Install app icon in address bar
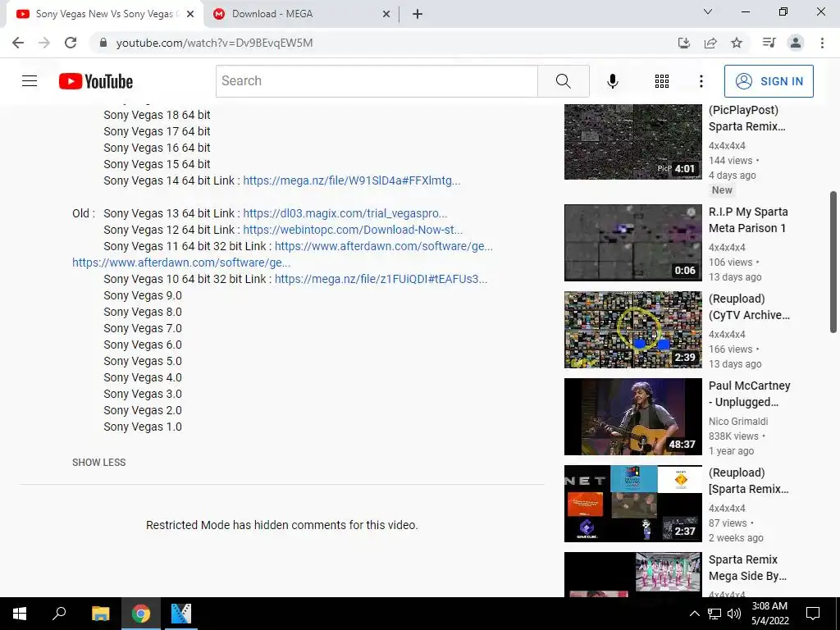Screen dimensions: 840x630 click(x=683, y=43)
